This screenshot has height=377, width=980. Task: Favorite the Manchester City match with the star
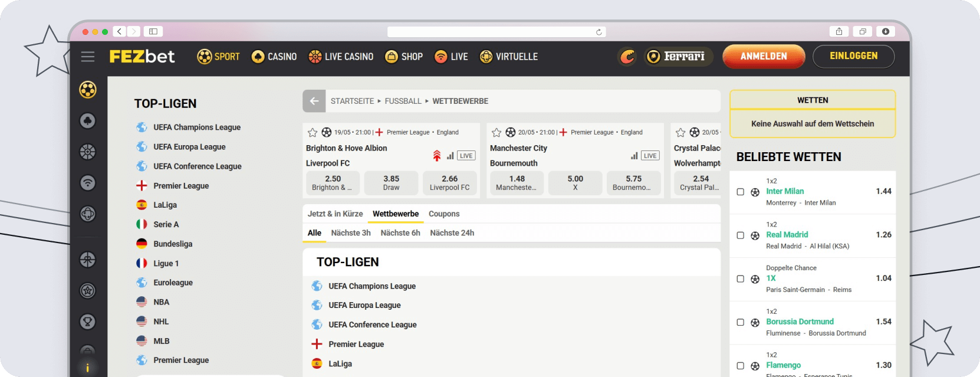coord(496,132)
